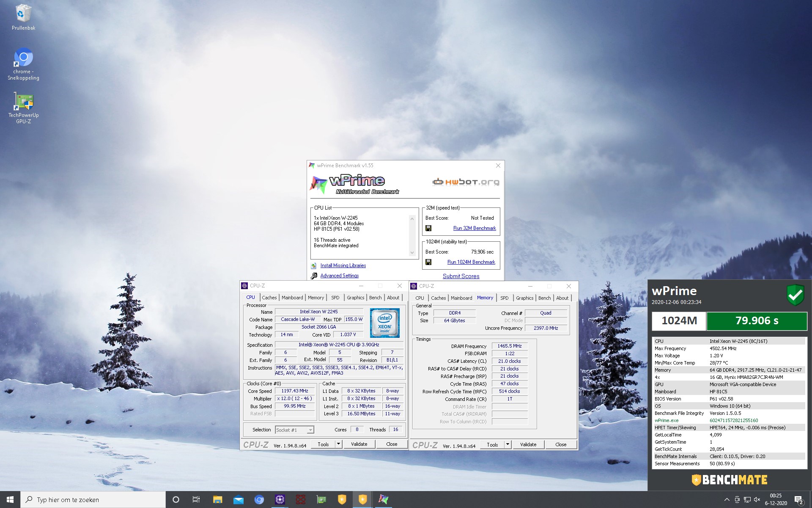This screenshot has width=812, height=508.
Task: Click the muted volume tray icon
Action: pyautogui.click(x=757, y=500)
